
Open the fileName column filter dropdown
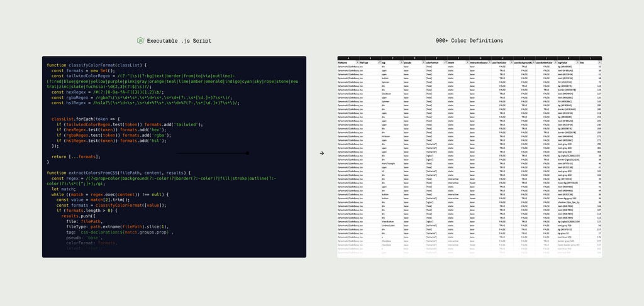(358, 62)
